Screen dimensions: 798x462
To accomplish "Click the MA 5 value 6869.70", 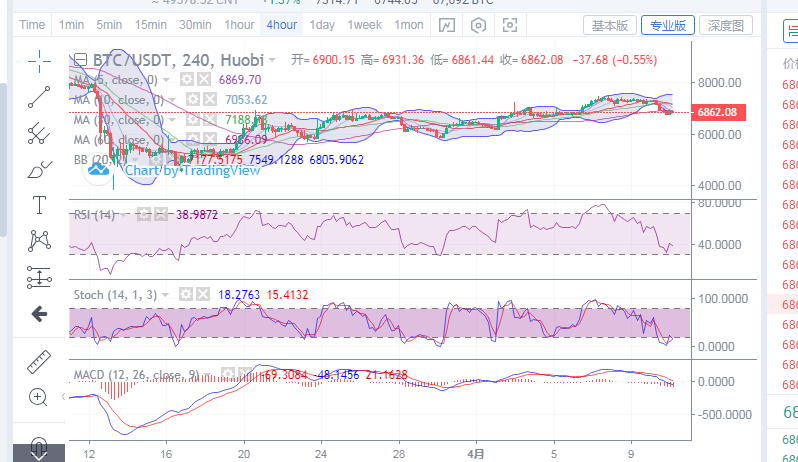I will point(240,80).
